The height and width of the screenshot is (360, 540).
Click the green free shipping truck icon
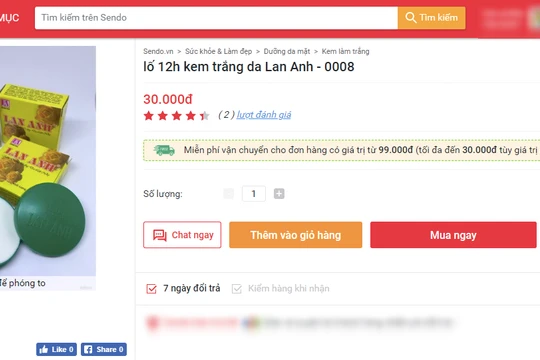click(x=164, y=150)
